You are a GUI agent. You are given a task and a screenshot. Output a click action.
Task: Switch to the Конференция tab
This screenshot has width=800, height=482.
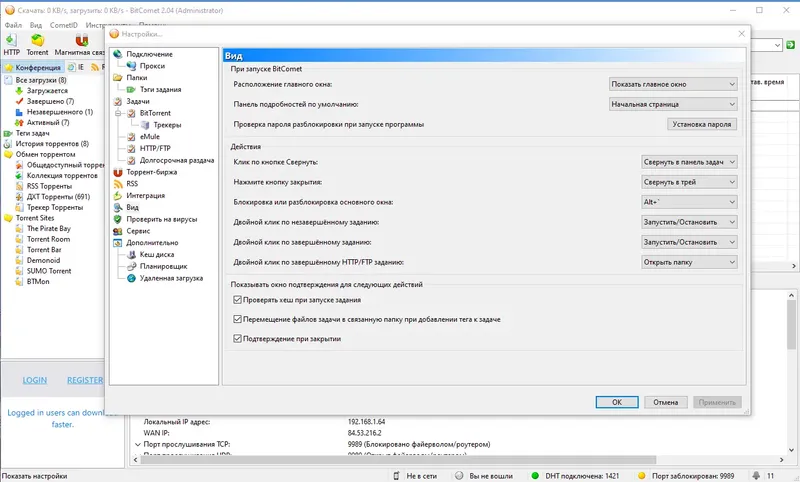33,67
